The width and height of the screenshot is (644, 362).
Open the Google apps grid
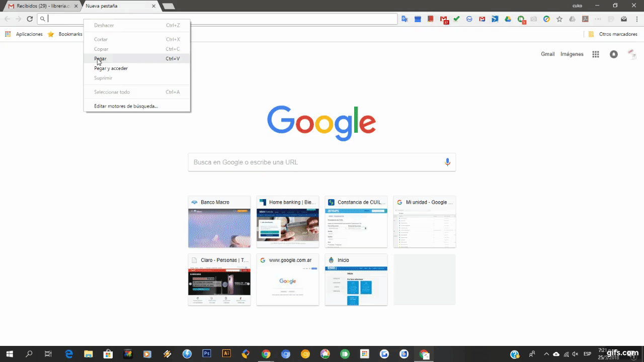596,54
